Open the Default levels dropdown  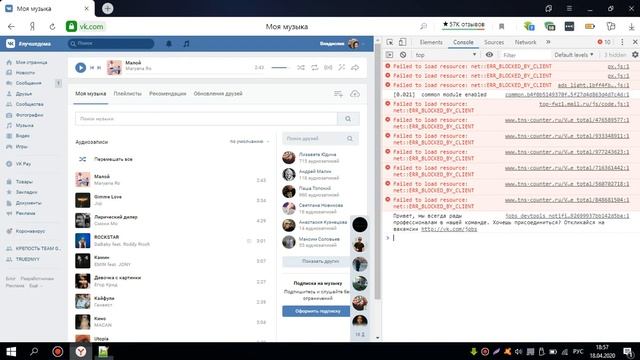573,55
